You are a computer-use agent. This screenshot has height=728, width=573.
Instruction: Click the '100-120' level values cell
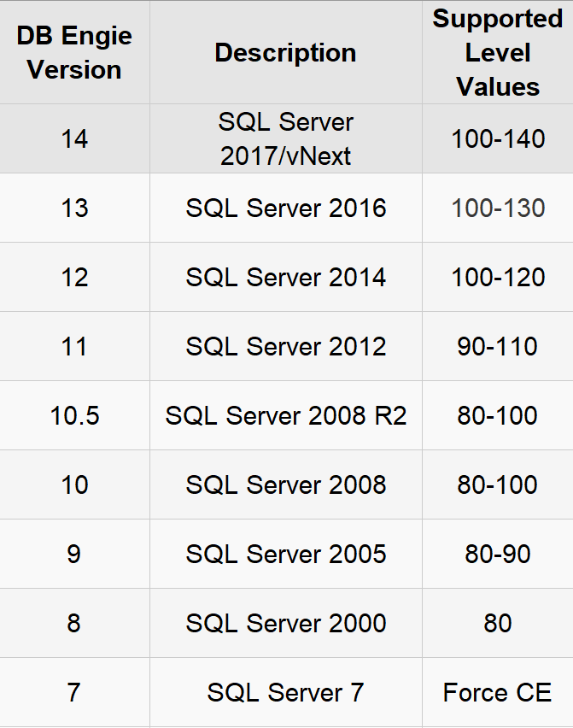(498, 277)
